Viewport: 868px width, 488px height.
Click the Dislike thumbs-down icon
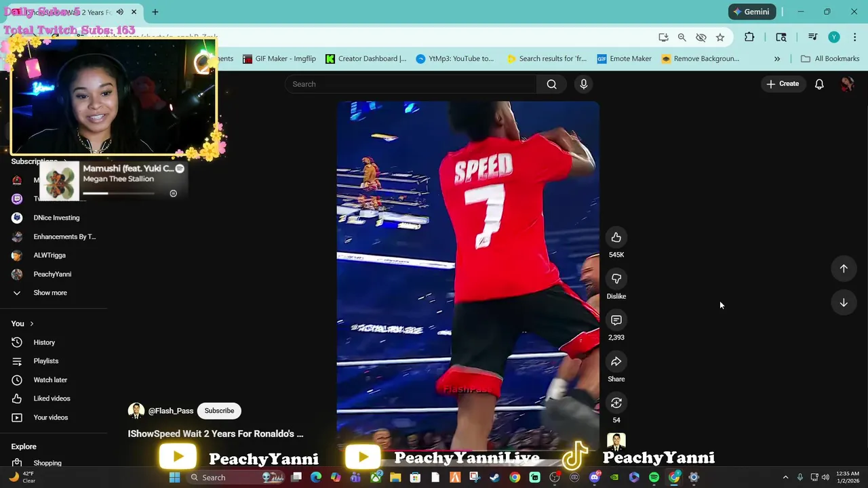coord(616,279)
